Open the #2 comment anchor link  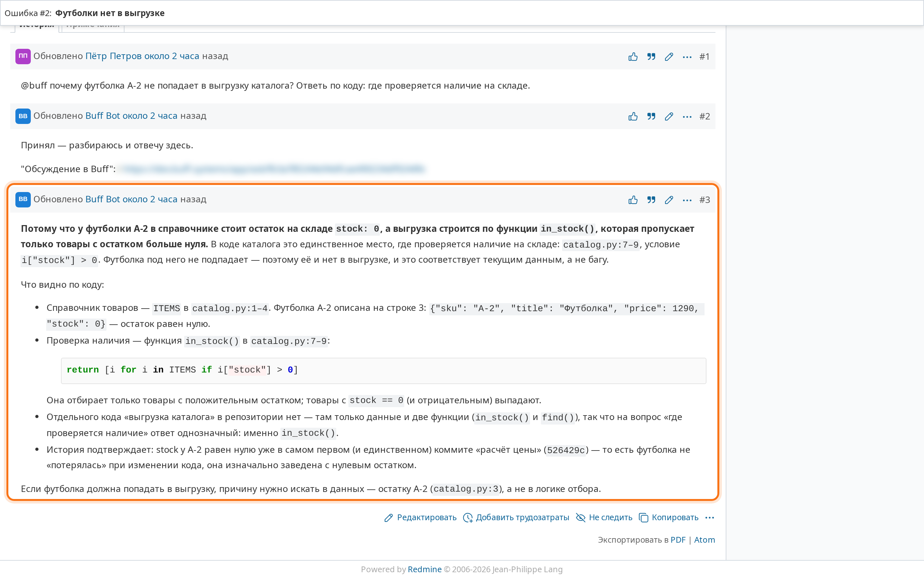(x=705, y=116)
